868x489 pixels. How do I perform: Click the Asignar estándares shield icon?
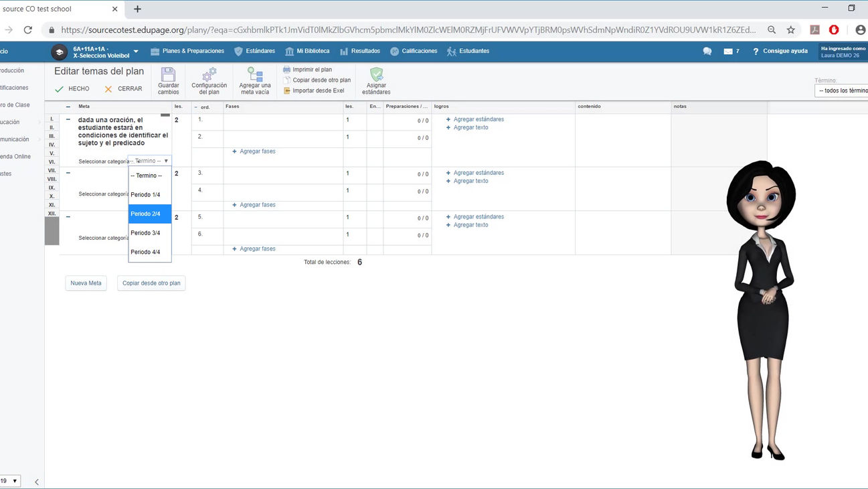tap(376, 74)
